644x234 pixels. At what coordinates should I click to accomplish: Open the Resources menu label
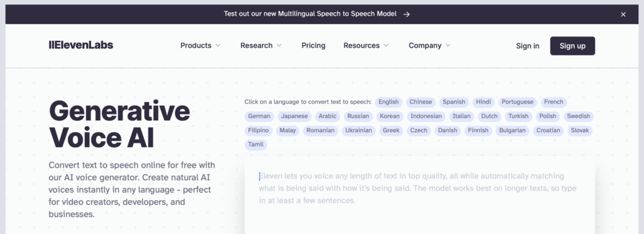click(x=362, y=45)
